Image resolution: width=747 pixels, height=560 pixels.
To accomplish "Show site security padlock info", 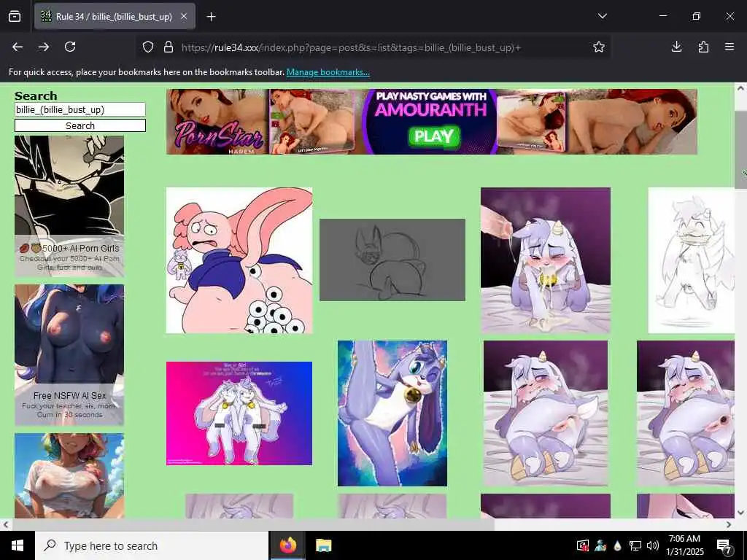I will (169, 47).
